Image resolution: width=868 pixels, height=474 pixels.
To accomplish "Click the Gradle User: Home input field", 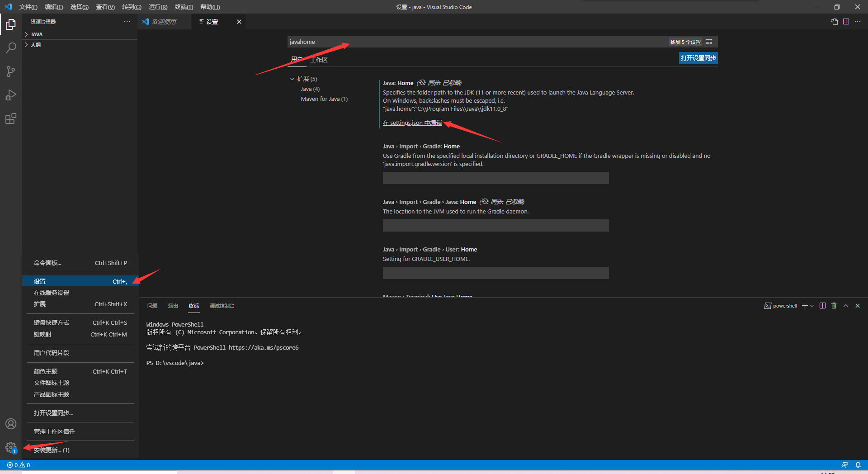I will click(496, 273).
